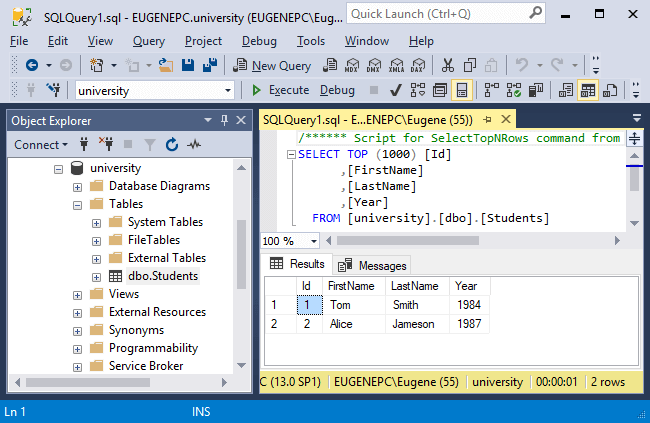Pin the Object Explorer panel
This screenshot has width=650, height=423.
(x=224, y=120)
